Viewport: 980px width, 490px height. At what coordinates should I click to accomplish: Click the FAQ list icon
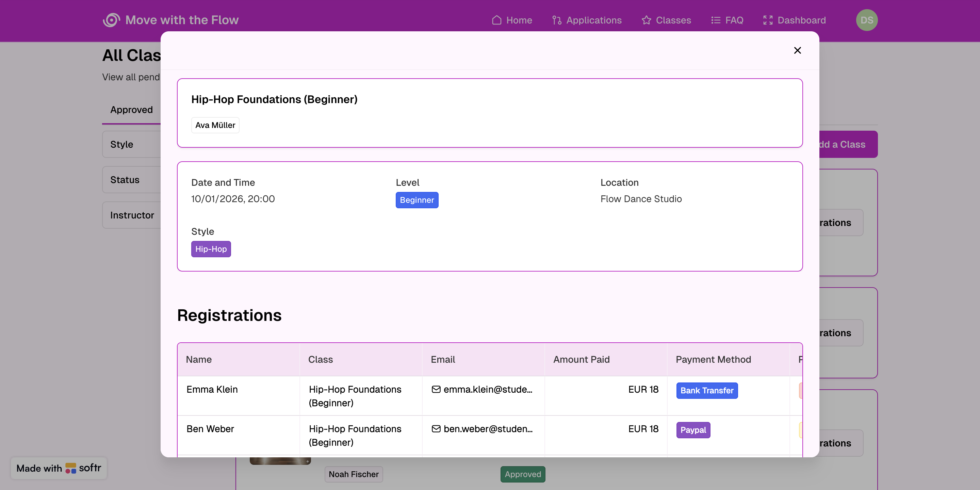tap(716, 20)
